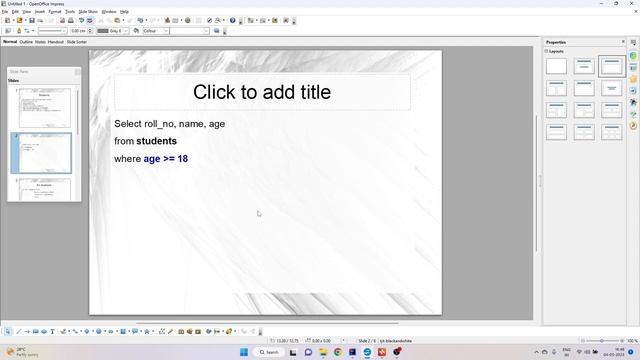Click the Hyperlink globe icon
The height and width of the screenshot is (360, 640).
(x=187, y=20)
